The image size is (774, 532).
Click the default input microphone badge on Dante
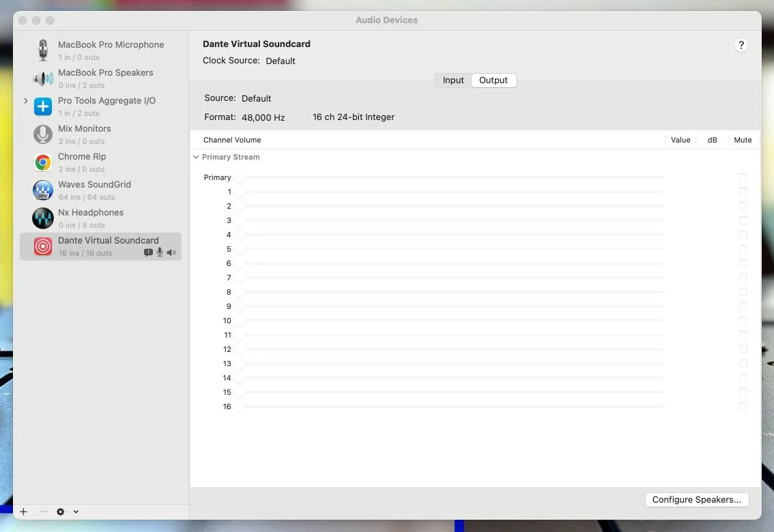(x=160, y=252)
